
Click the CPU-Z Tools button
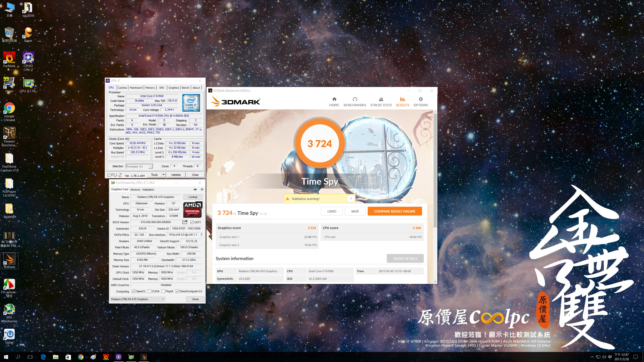pos(154,175)
